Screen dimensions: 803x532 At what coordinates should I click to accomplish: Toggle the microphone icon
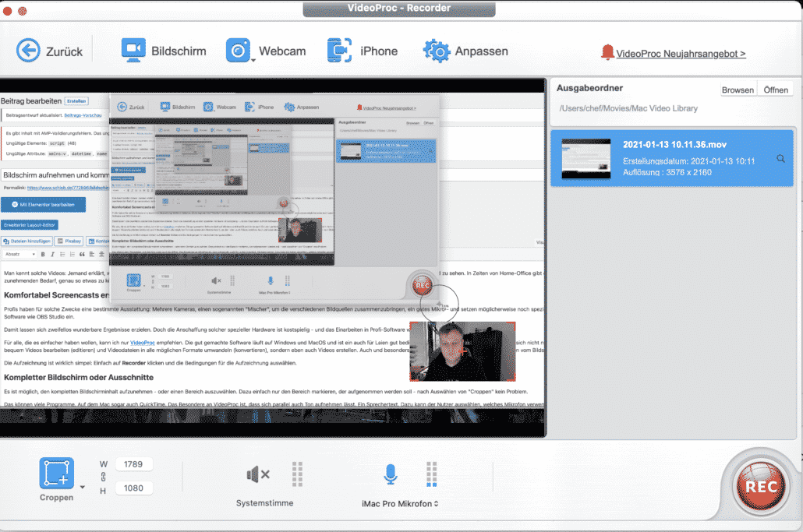point(391,474)
